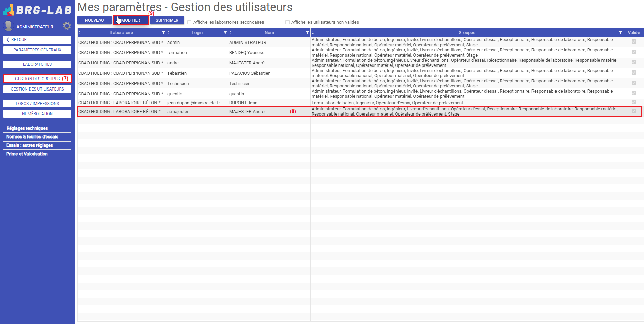The width and height of the screenshot is (644, 324).
Task: Click the administrator avatar icon
Action: (x=8, y=26)
